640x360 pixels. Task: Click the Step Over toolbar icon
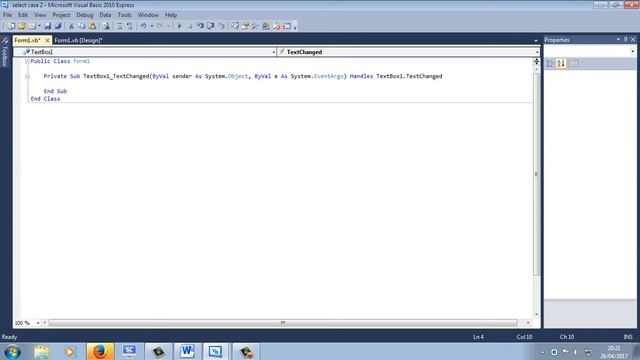pos(211,26)
